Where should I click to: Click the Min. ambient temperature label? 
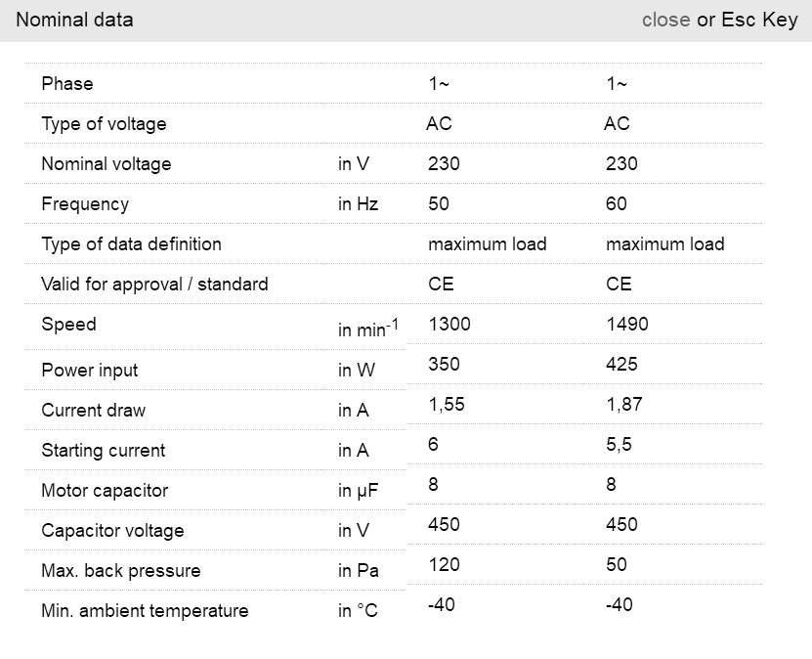point(145,611)
